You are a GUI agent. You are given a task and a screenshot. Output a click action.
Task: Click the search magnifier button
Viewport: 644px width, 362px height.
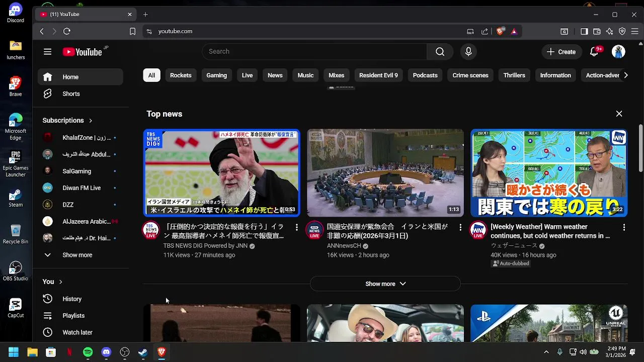pyautogui.click(x=440, y=52)
